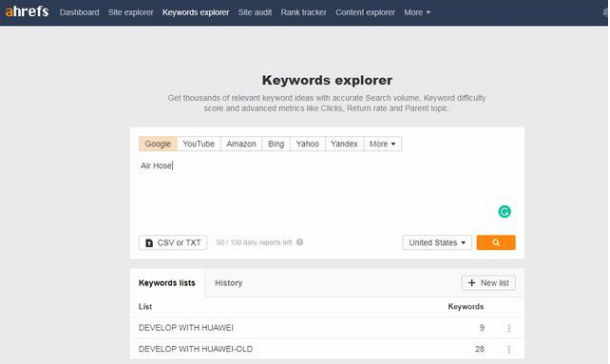Go to Content explorer
Screen dimensions: 610x364
pos(365,12)
